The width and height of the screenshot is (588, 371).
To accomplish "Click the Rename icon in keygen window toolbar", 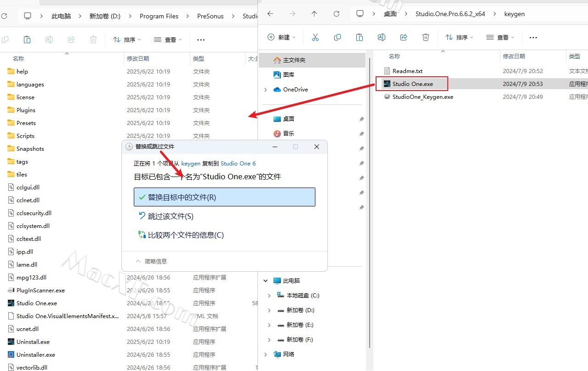I will tap(382, 37).
